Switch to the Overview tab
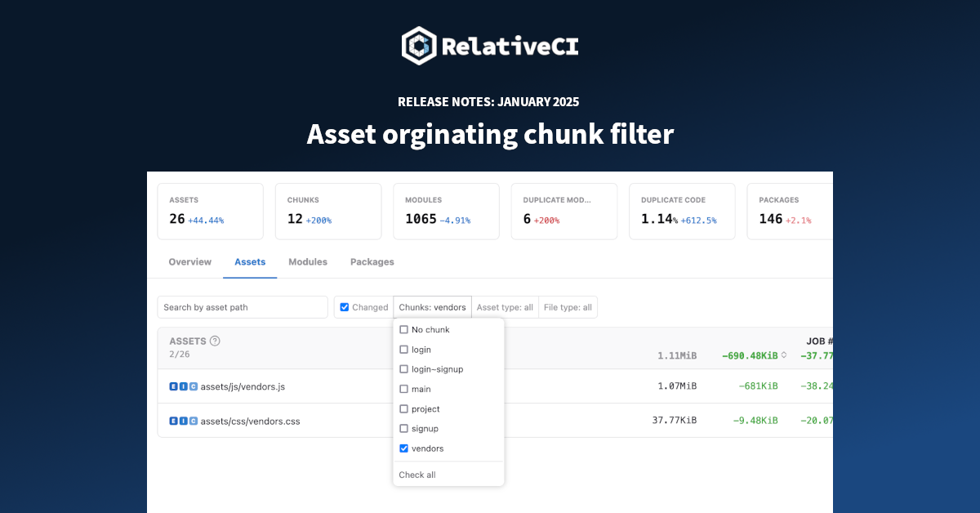The width and height of the screenshot is (980, 513). [189, 261]
